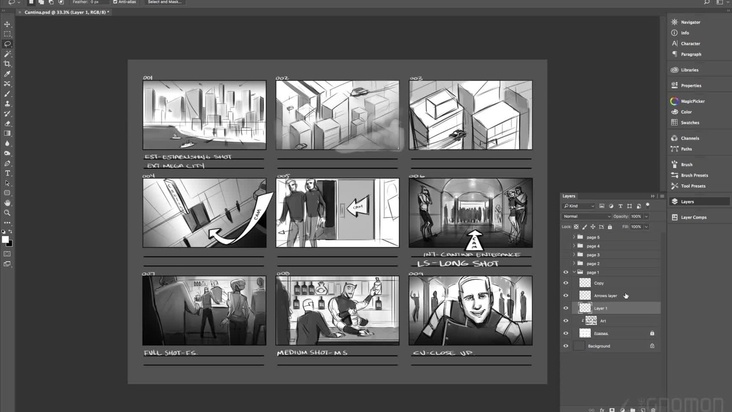Screen dimensions: 732x412
Task: Lock all padlock icon in Layers panel
Action: point(610,227)
